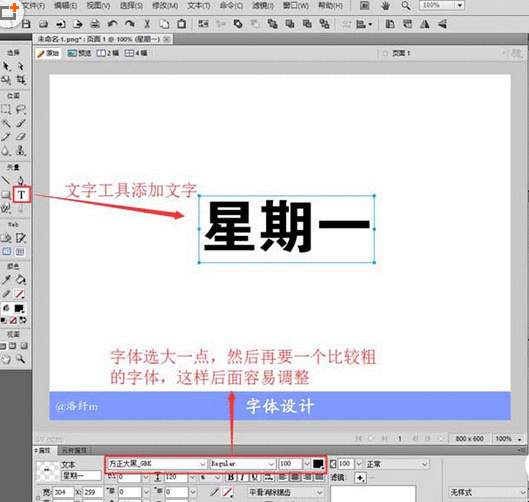
Task: Switch to the 4幅 four-up view
Action: tap(136, 53)
